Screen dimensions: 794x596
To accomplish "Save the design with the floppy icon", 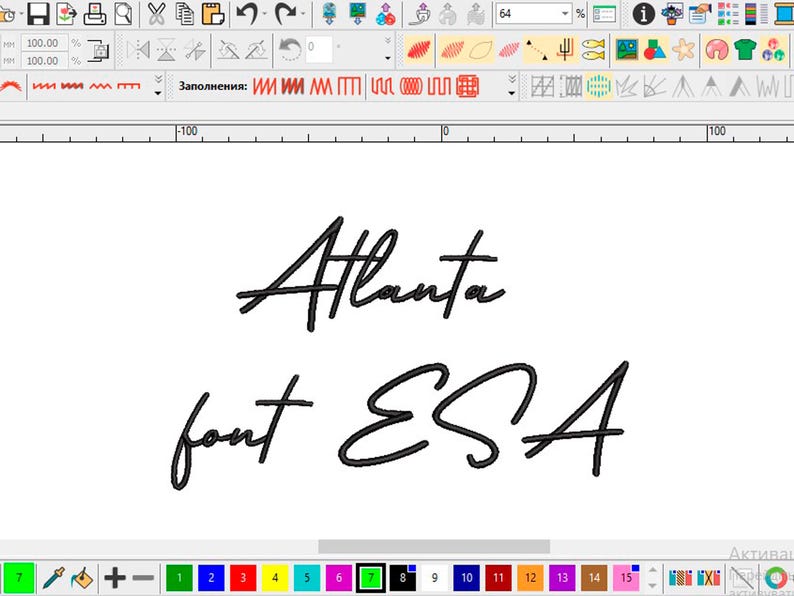I will click(x=38, y=13).
